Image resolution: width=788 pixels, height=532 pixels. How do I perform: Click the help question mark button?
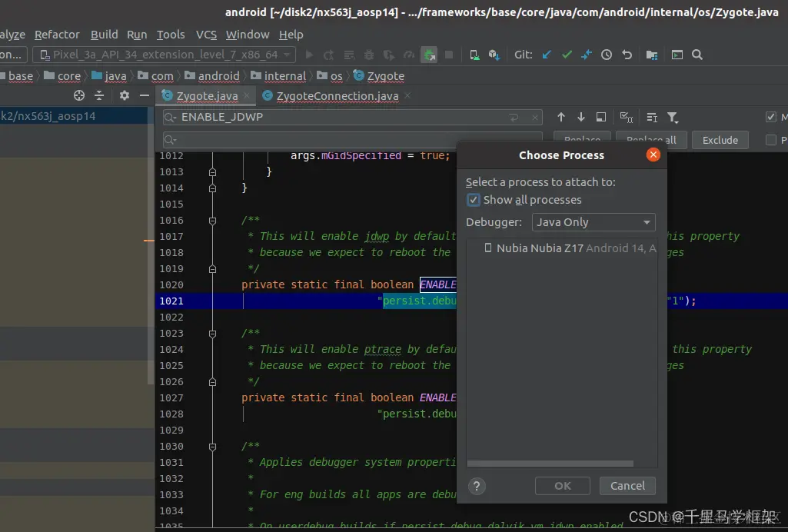click(x=477, y=486)
